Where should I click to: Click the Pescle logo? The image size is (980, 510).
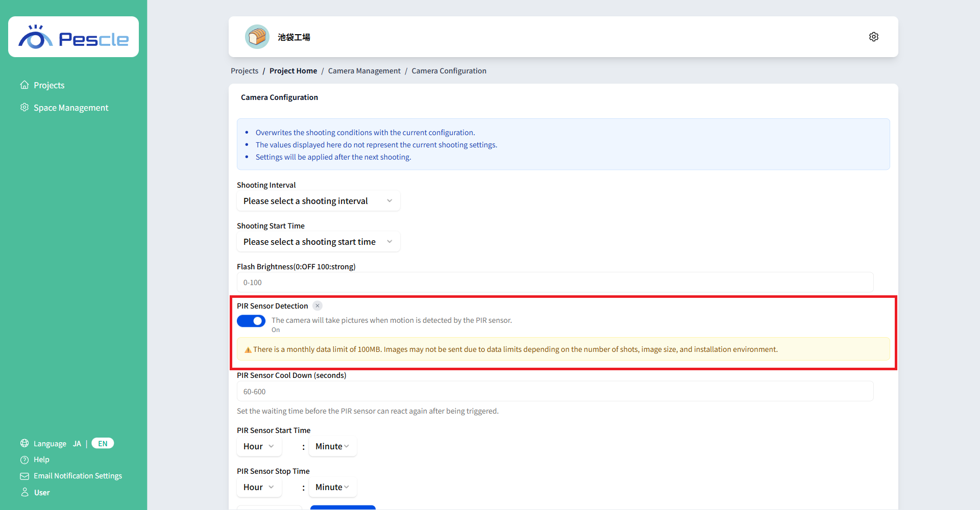tap(73, 37)
